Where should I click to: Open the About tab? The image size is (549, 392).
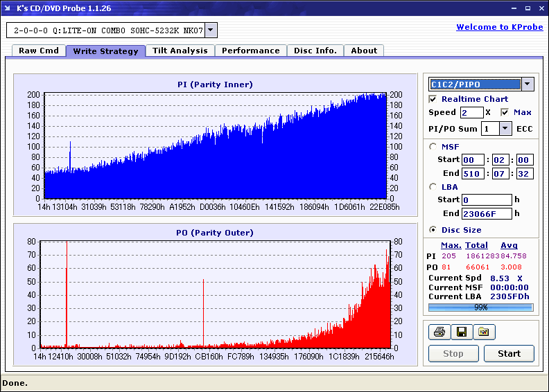[x=364, y=51]
